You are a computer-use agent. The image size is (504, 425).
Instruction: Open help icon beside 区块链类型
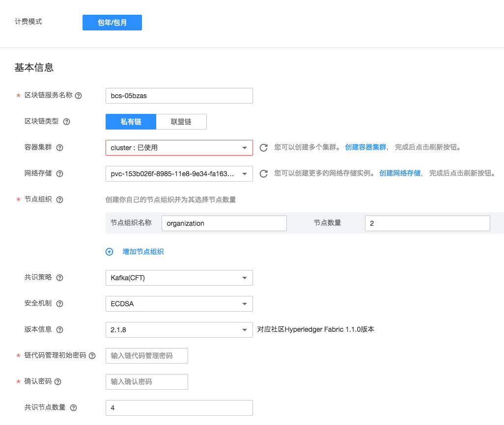[x=66, y=122]
